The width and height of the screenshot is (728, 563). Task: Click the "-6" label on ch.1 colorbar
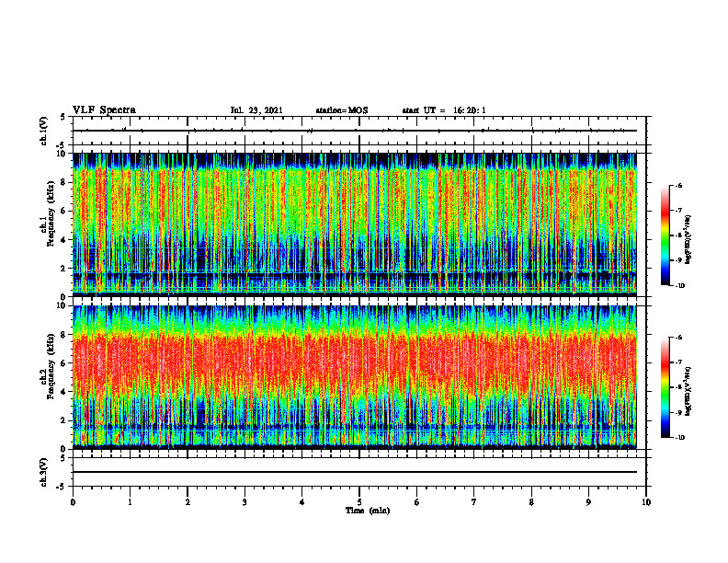[679, 185]
